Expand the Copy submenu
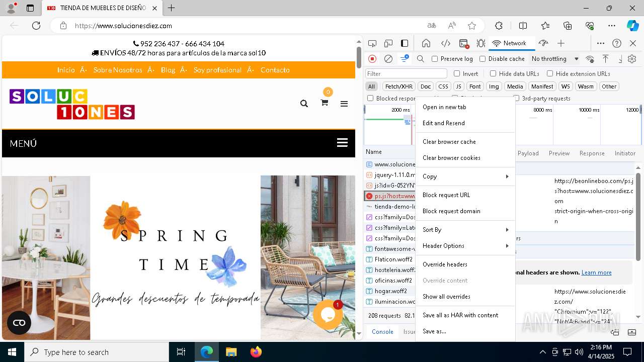 point(465,176)
